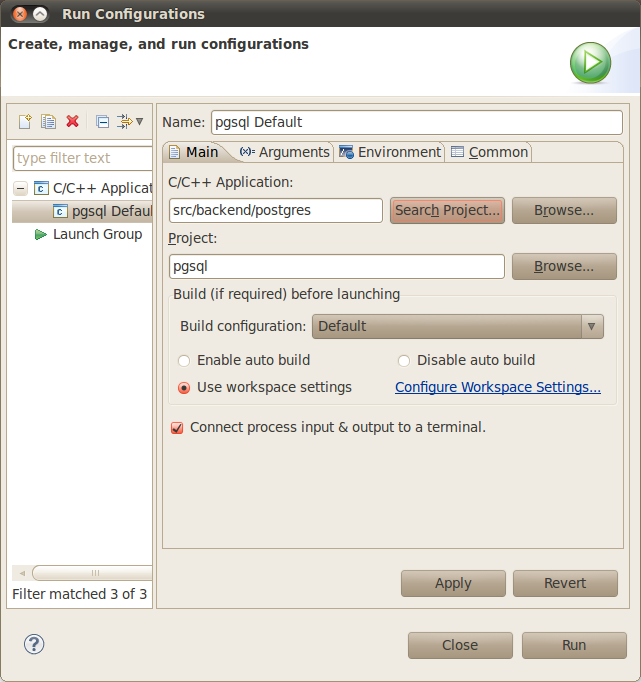Click the type filter text field
The image size is (641, 682).
pos(80,158)
